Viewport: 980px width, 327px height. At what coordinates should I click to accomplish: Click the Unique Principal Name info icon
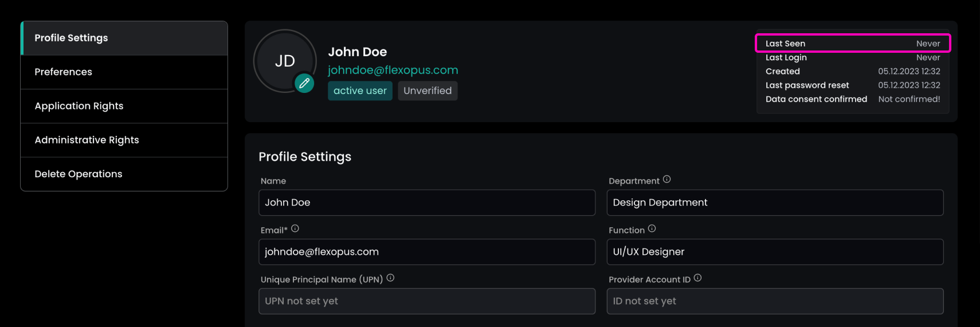[390, 278]
